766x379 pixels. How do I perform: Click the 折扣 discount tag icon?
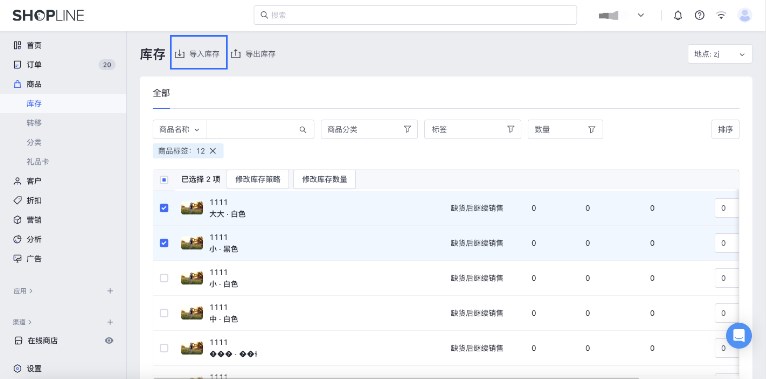click(18, 200)
